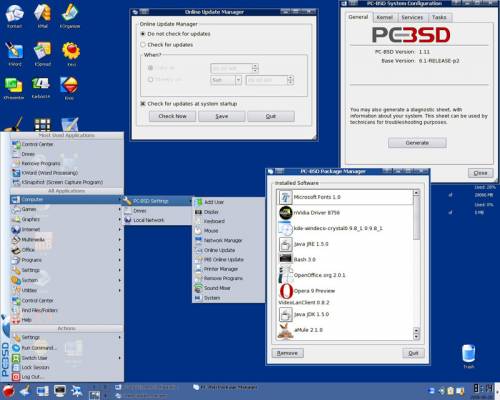This screenshot has height=400, width=500.
Task: Click the Add User icon in submenu
Action: [x=199, y=202]
